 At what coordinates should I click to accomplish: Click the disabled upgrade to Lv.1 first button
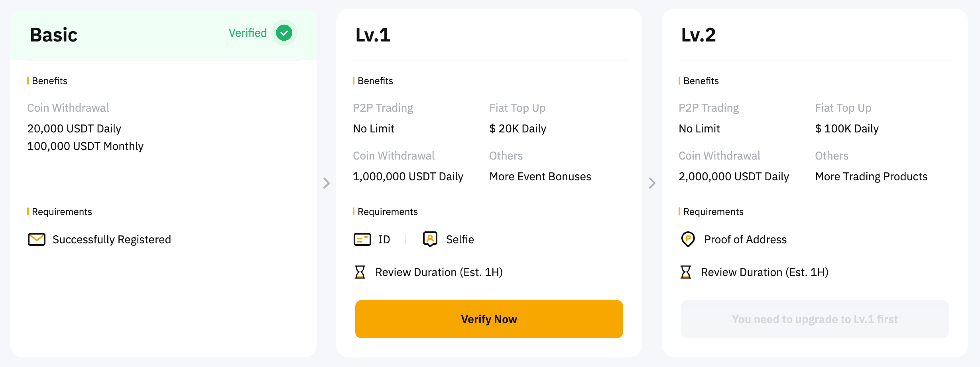815,319
